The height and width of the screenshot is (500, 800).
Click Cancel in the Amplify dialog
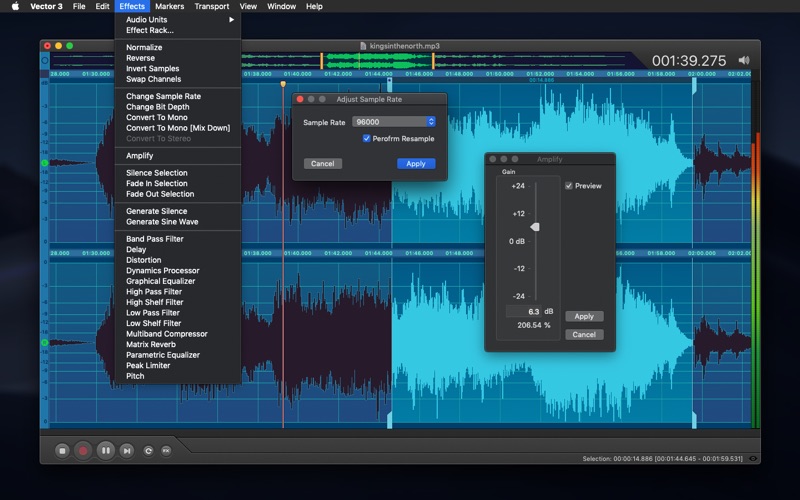(x=584, y=334)
